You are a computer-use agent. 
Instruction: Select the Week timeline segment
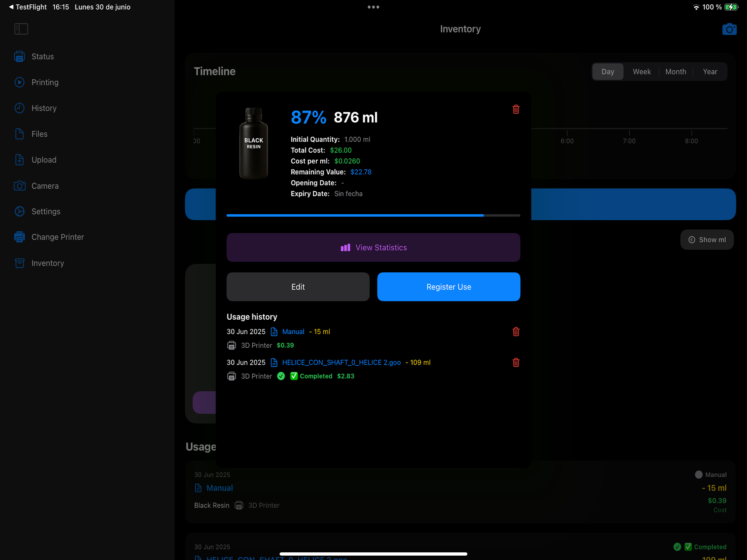click(642, 72)
